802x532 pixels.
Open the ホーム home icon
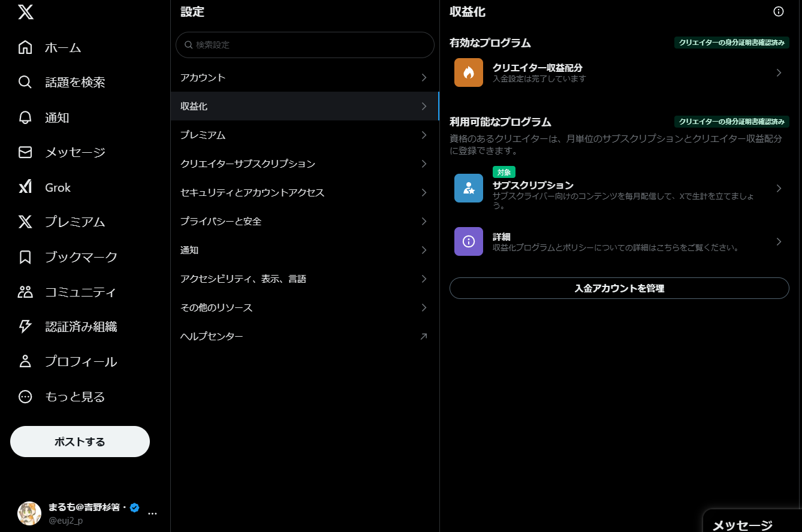coord(25,47)
